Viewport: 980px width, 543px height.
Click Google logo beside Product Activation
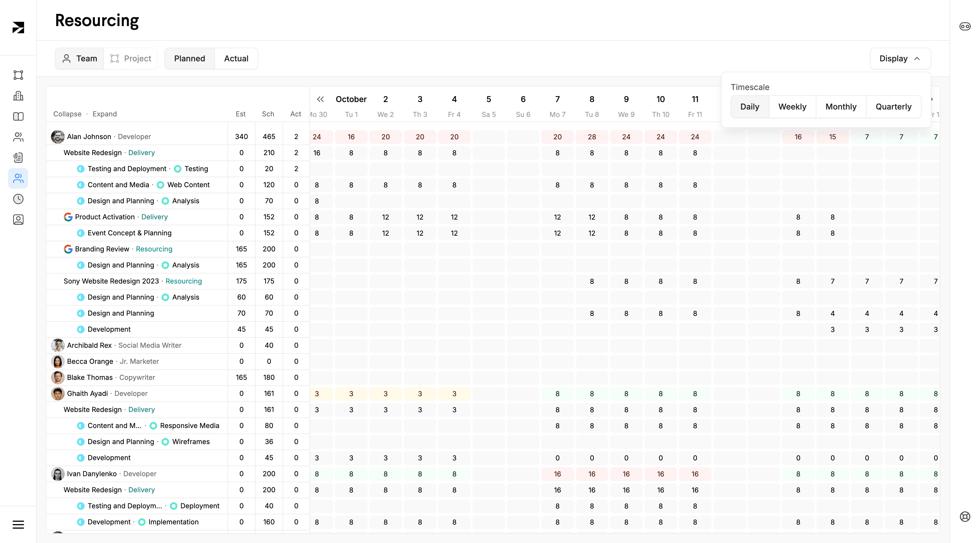pyautogui.click(x=68, y=217)
